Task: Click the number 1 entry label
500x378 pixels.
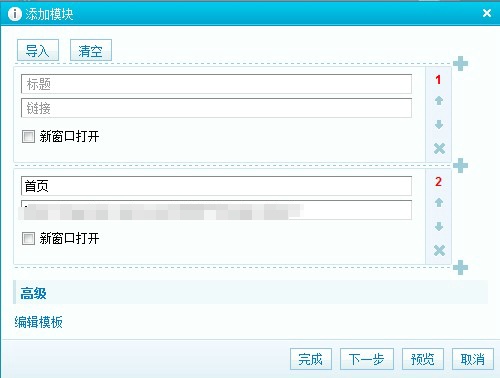Action: pyautogui.click(x=438, y=80)
